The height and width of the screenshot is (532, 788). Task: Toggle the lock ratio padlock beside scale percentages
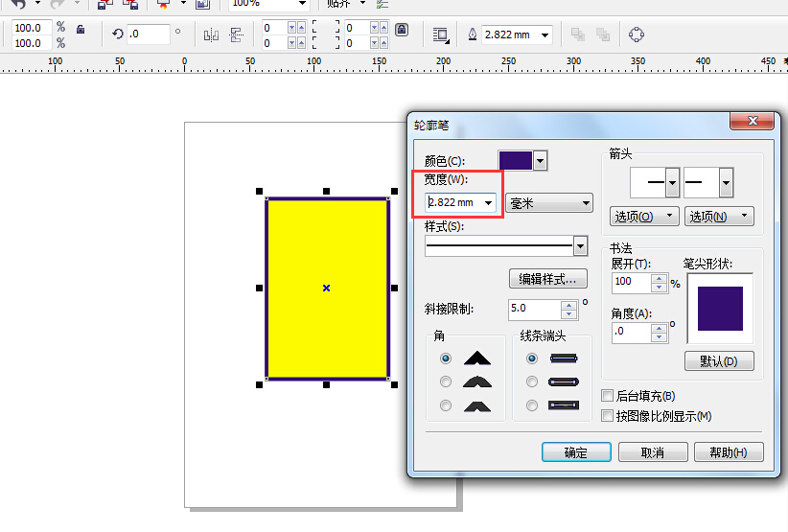click(81, 29)
